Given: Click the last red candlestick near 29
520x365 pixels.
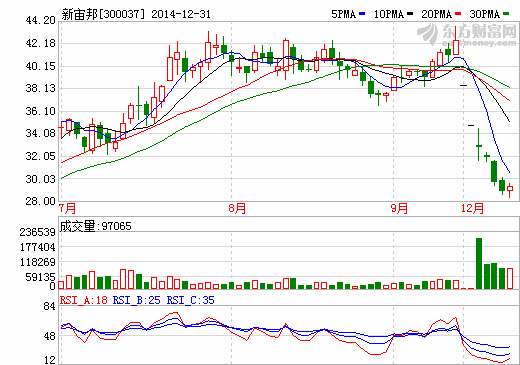Looking at the screenshot, I should (x=510, y=189).
